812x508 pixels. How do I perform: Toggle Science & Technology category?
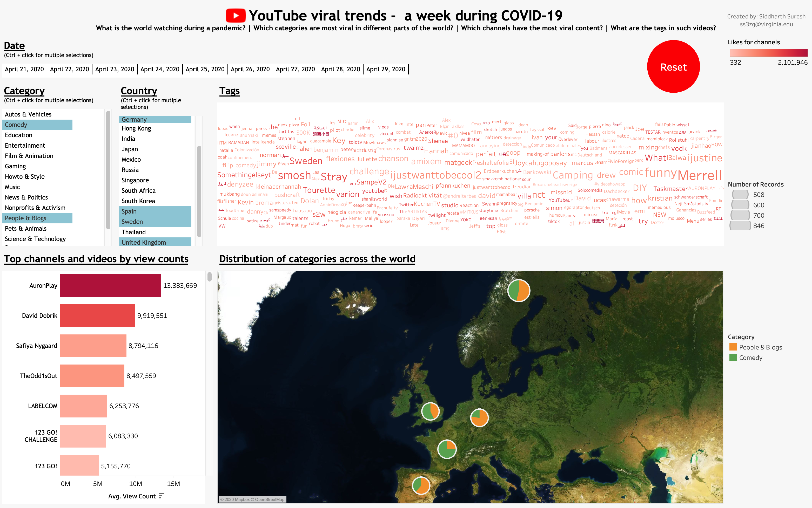click(x=35, y=238)
